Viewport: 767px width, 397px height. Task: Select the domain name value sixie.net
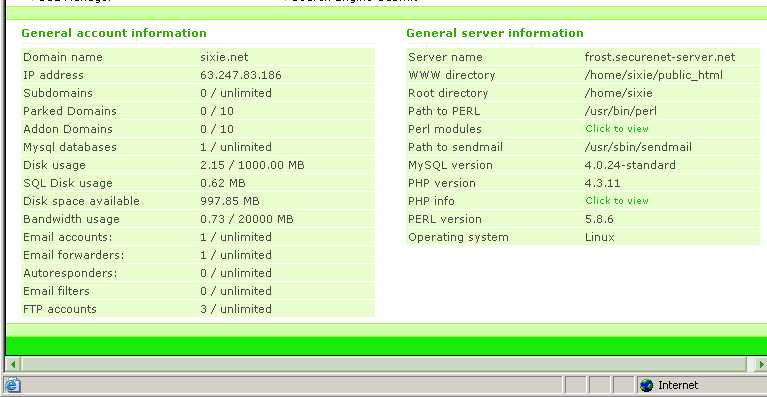click(224, 57)
